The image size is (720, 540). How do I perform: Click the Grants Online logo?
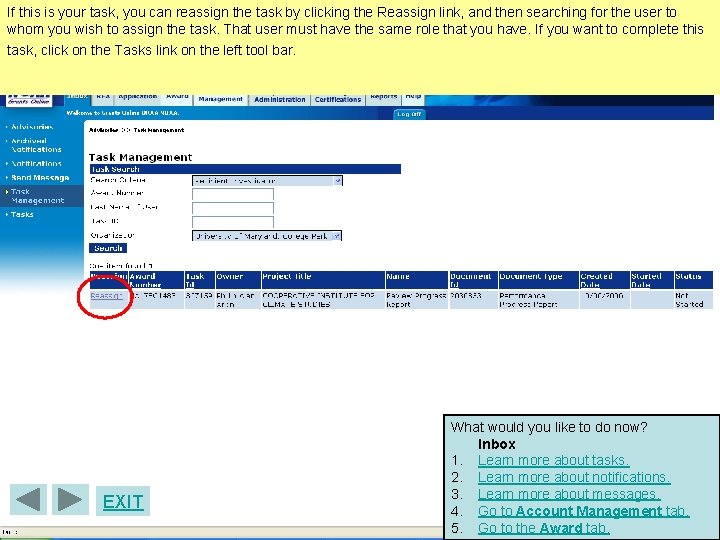[x=29, y=100]
